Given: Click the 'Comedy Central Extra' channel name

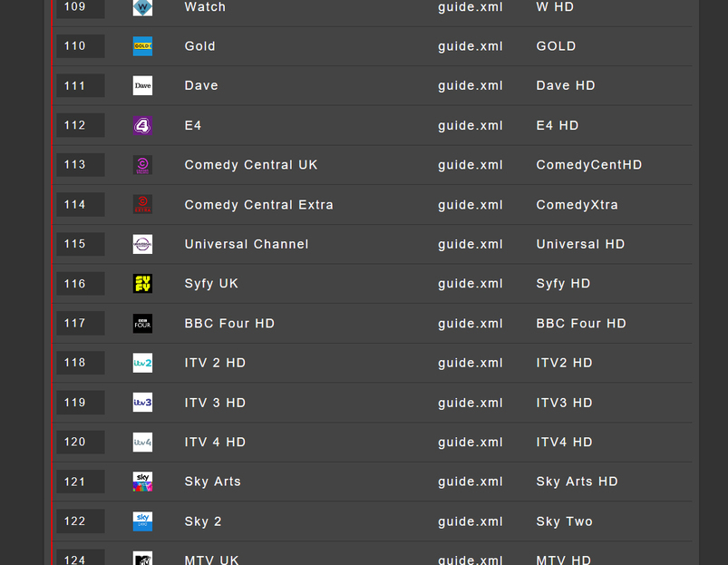Looking at the screenshot, I should point(258,205).
